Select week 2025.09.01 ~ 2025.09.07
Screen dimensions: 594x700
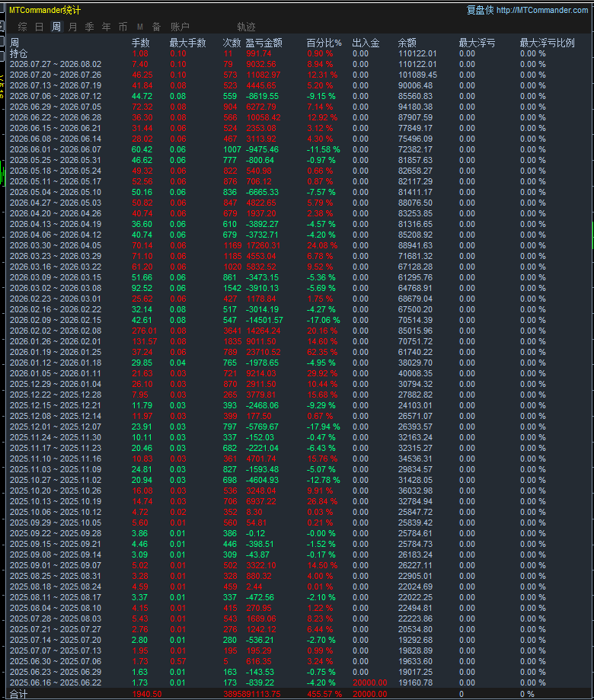56,565
